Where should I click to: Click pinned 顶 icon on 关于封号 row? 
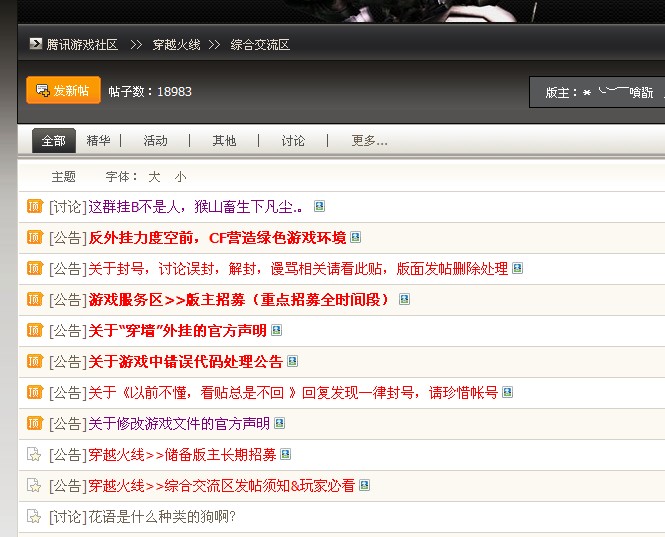click(35, 268)
